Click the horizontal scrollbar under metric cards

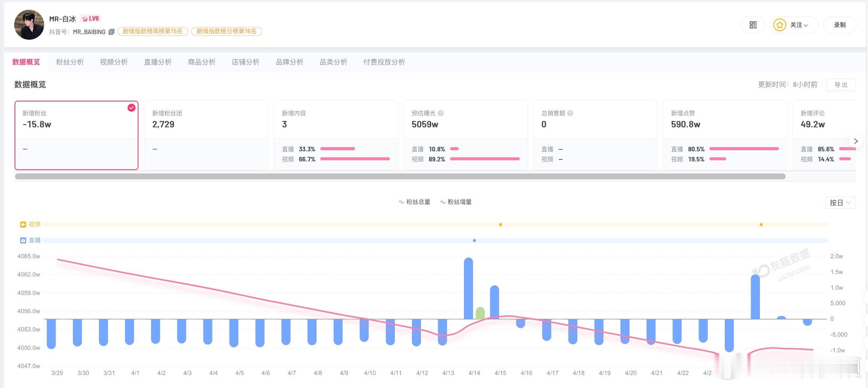pos(400,176)
